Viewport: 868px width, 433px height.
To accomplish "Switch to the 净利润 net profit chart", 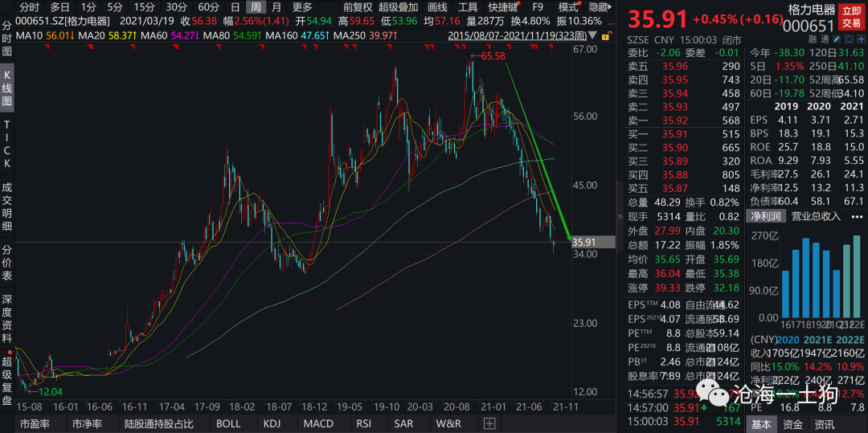I will (766, 216).
